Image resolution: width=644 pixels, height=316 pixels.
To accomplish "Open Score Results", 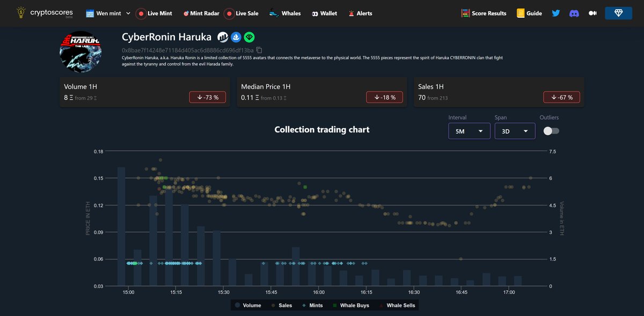I will (x=484, y=13).
